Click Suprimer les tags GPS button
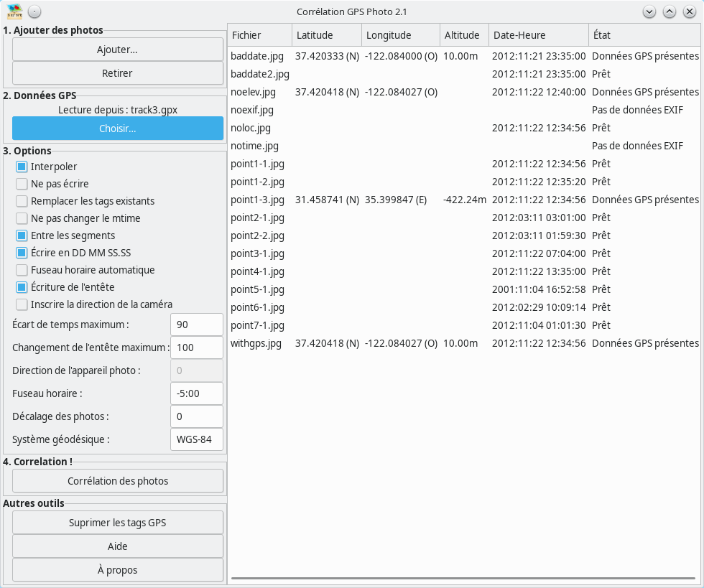 click(118, 523)
